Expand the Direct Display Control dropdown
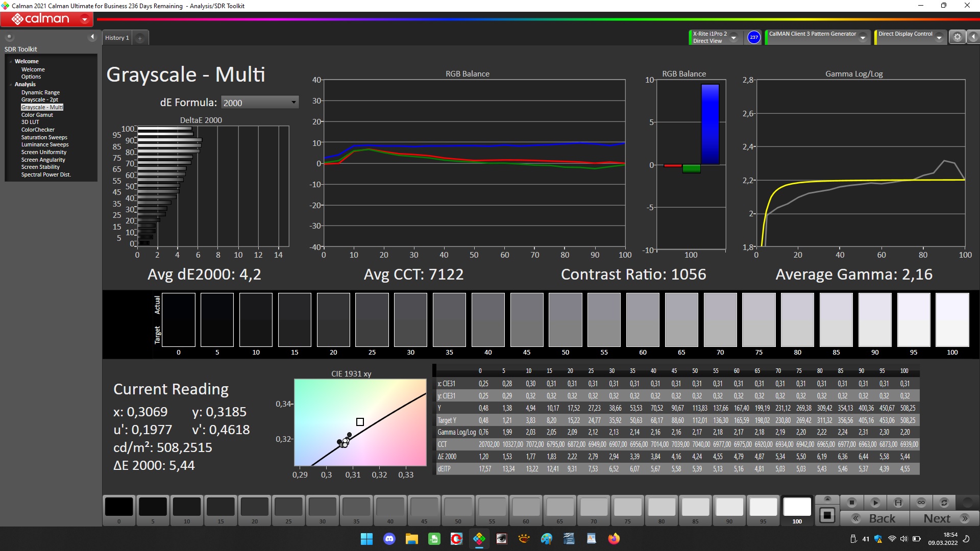 pyautogui.click(x=939, y=38)
